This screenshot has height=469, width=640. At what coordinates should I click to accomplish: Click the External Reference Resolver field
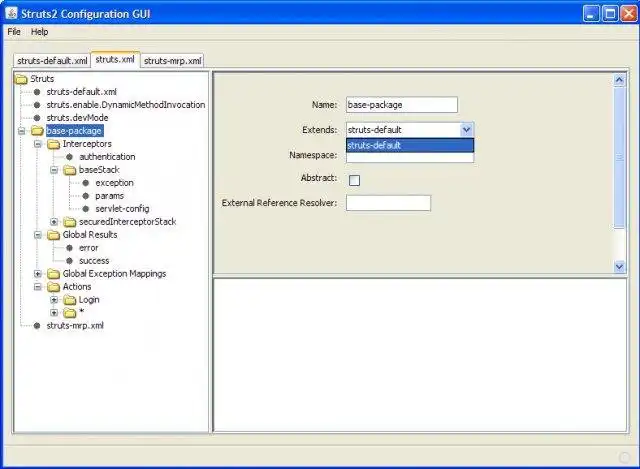pyautogui.click(x=388, y=203)
